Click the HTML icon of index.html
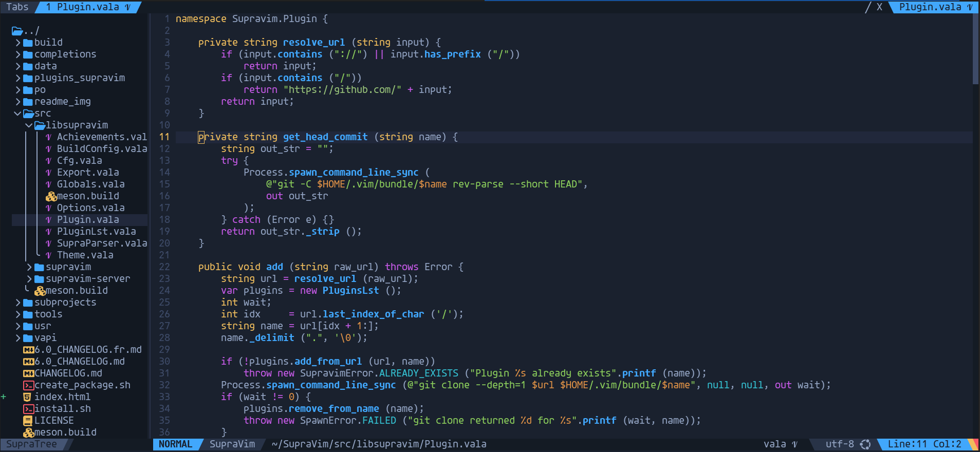Image resolution: width=980 pixels, height=452 pixels. coord(27,397)
